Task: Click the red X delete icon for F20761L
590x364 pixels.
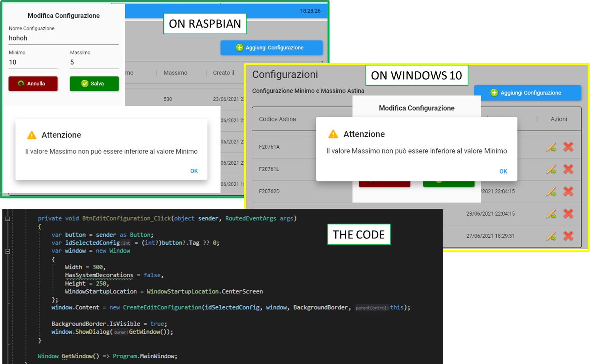Action: coord(568,169)
